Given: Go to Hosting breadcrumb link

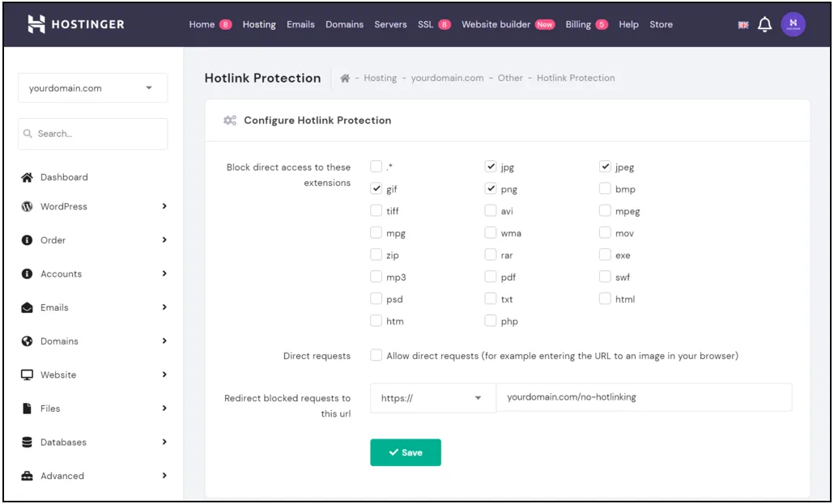Looking at the screenshot, I should coord(381,78).
